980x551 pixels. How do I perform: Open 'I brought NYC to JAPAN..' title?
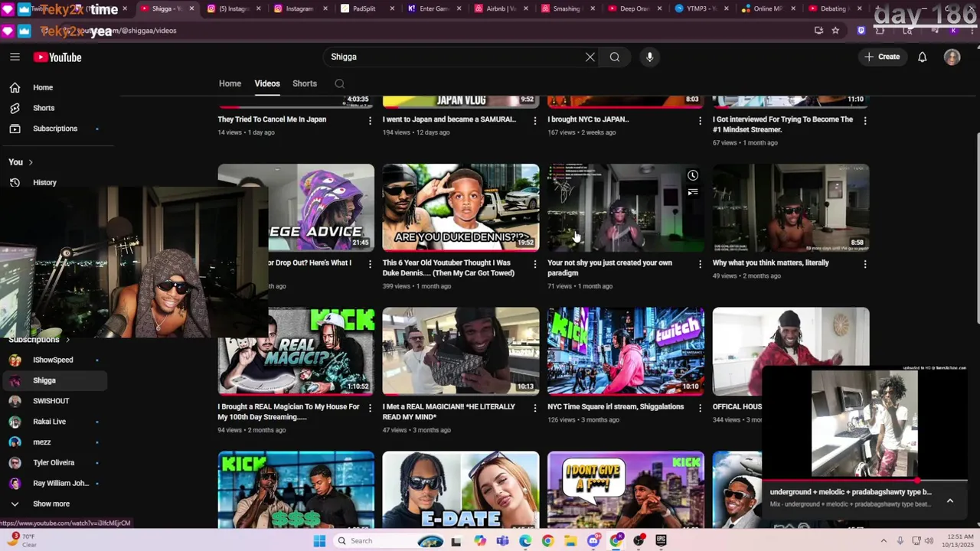tap(588, 119)
